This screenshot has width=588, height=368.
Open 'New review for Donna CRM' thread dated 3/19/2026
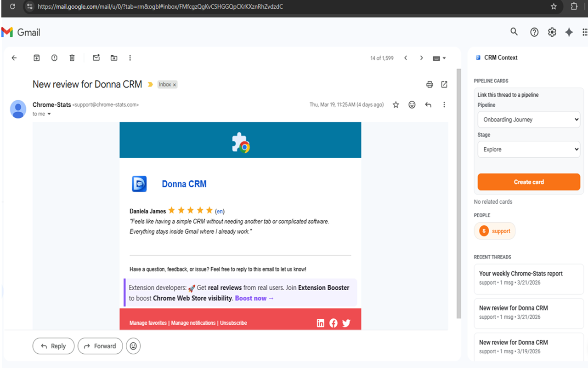pos(529,346)
